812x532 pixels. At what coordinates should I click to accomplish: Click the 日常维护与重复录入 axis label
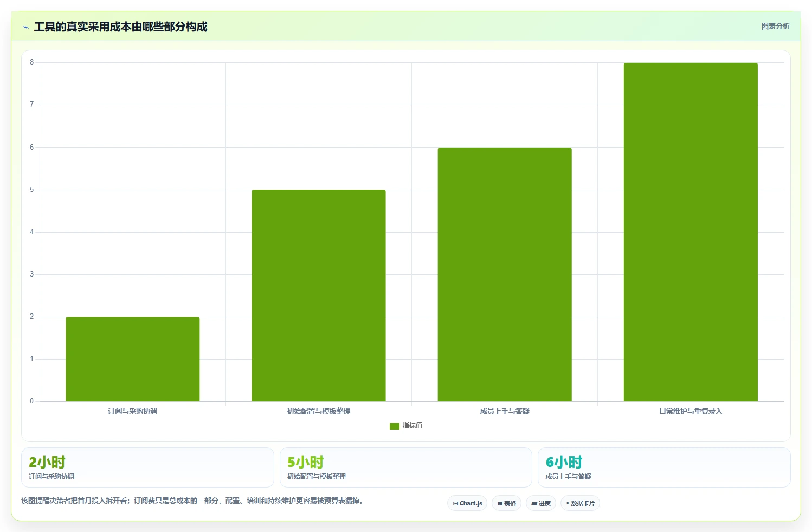pyautogui.click(x=691, y=411)
